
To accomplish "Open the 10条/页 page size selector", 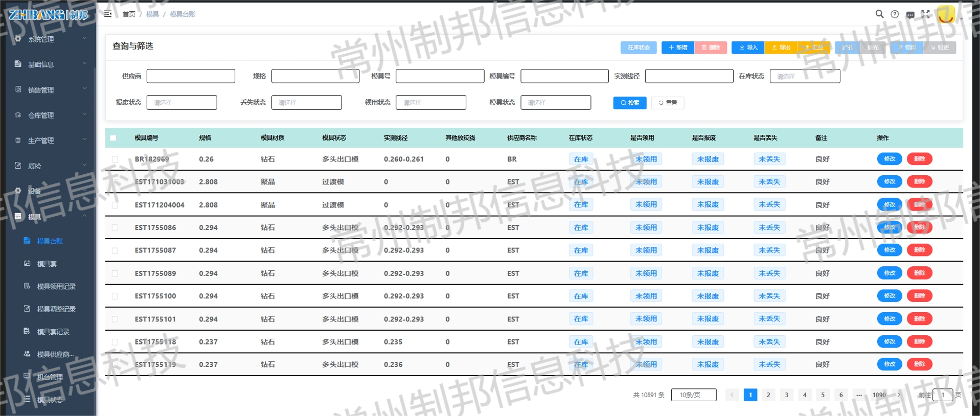I will 694,395.
